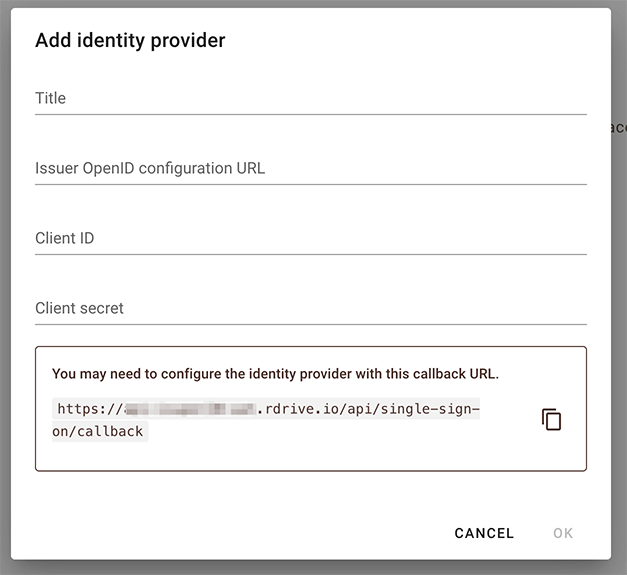Screen dimensions: 627x575
Task: Click the callback URL notice message text
Action: click(x=275, y=374)
